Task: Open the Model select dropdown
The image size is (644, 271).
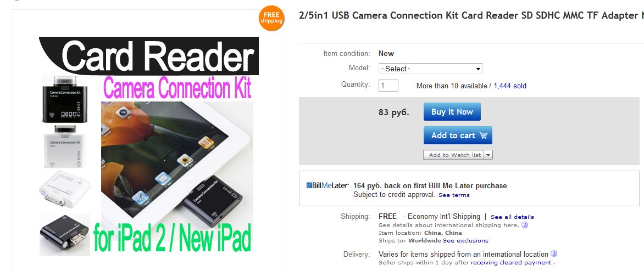Action: [430, 69]
